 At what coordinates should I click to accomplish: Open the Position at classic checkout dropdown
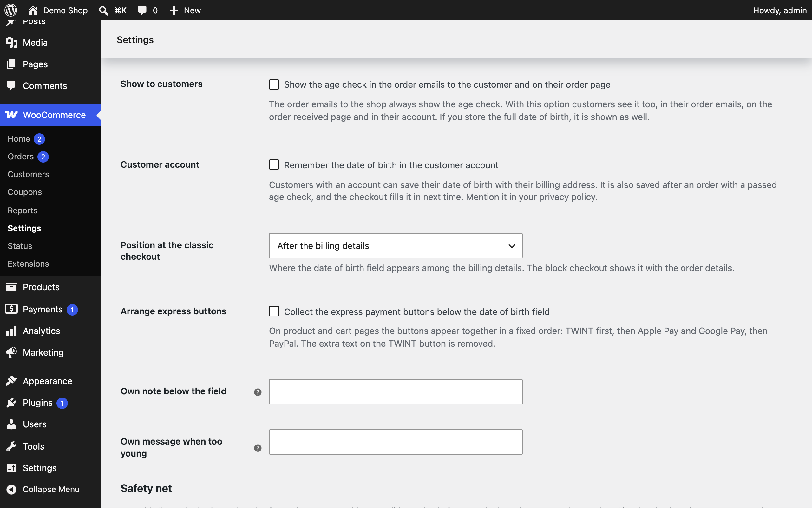[396, 246]
